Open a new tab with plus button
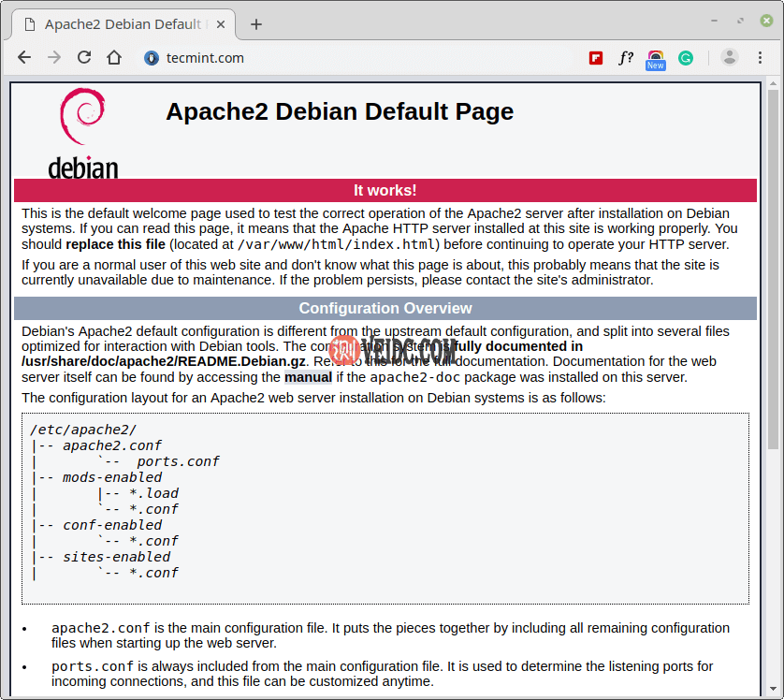 256,24
